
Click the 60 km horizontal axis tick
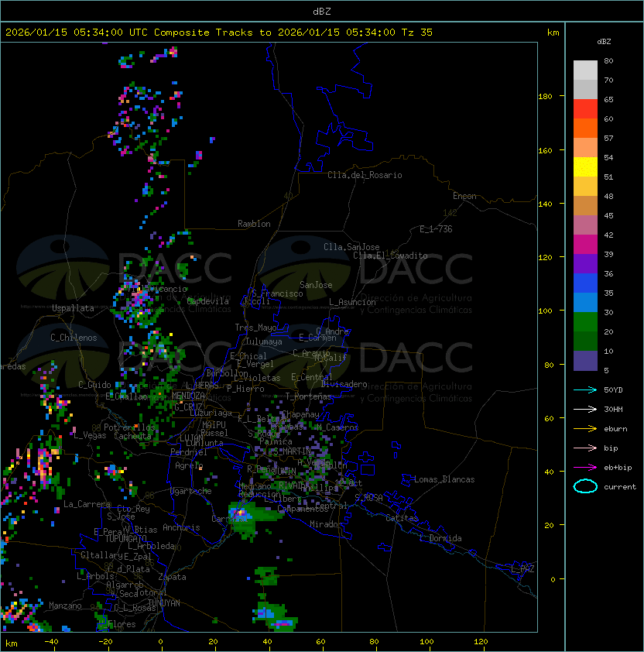(x=320, y=642)
